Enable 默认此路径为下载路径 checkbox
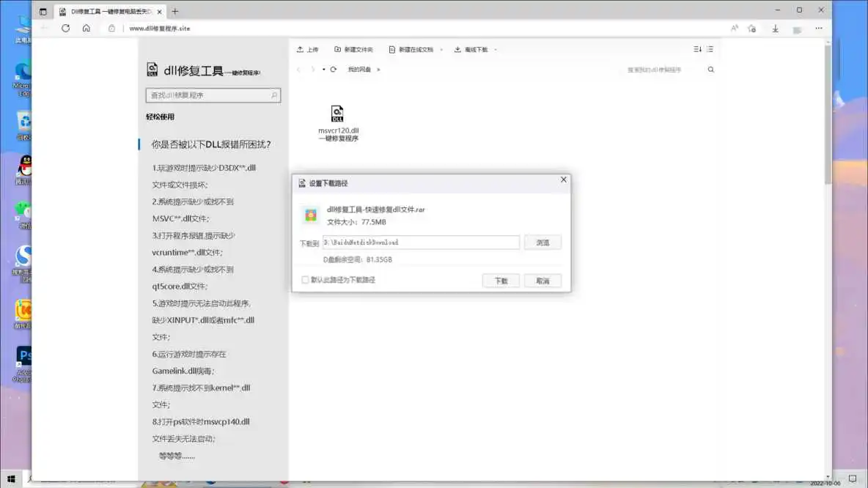The image size is (868, 488). click(x=305, y=280)
